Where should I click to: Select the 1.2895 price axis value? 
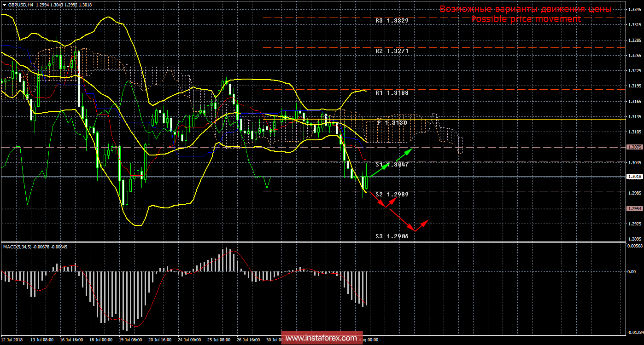click(635, 239)
